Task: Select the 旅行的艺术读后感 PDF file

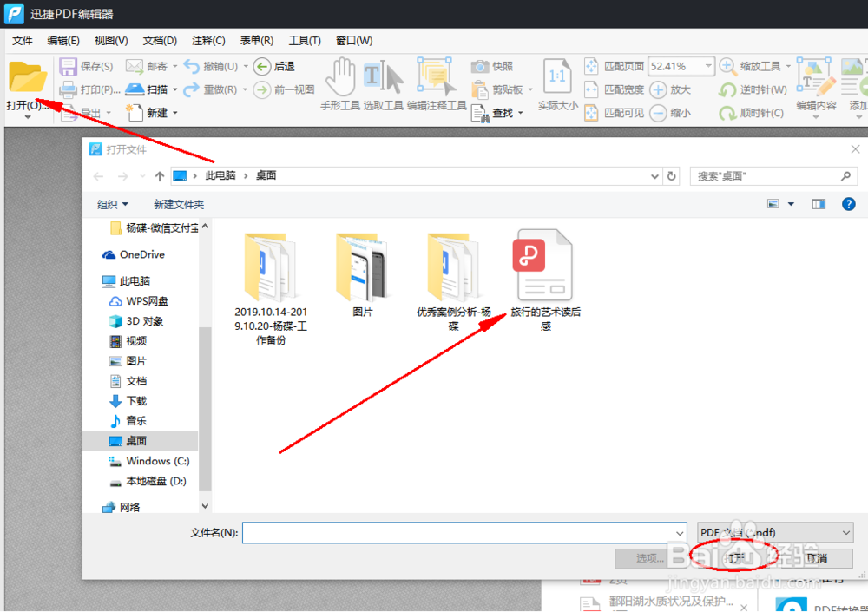Action: pos(542,265)
